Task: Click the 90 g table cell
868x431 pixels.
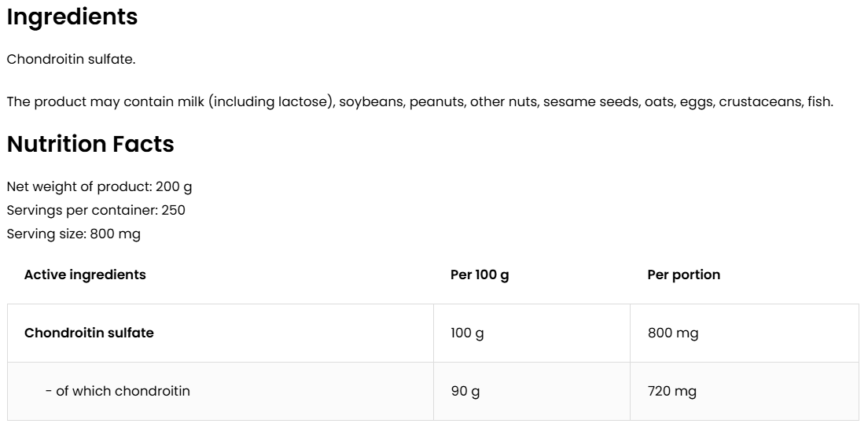Action: [465, 391]
